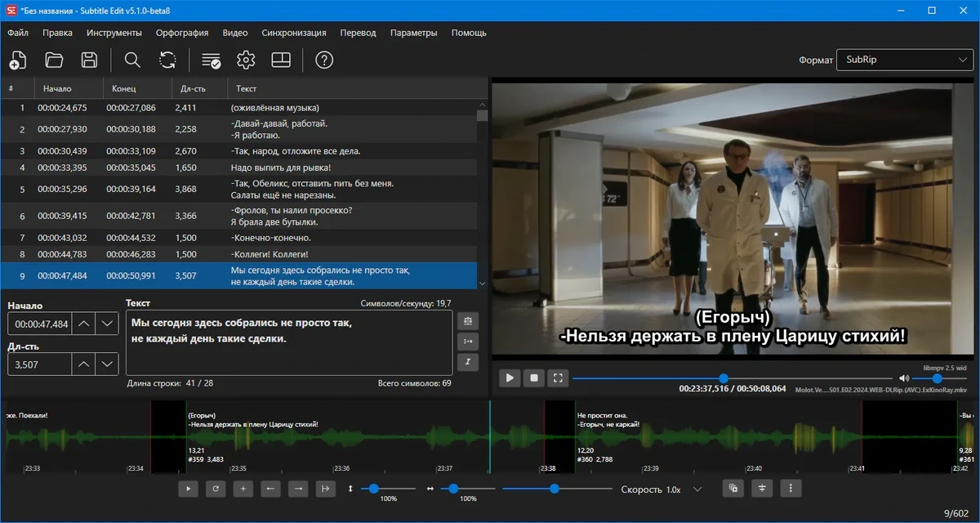Open a subtitle file with folder icon

[54, 60]
